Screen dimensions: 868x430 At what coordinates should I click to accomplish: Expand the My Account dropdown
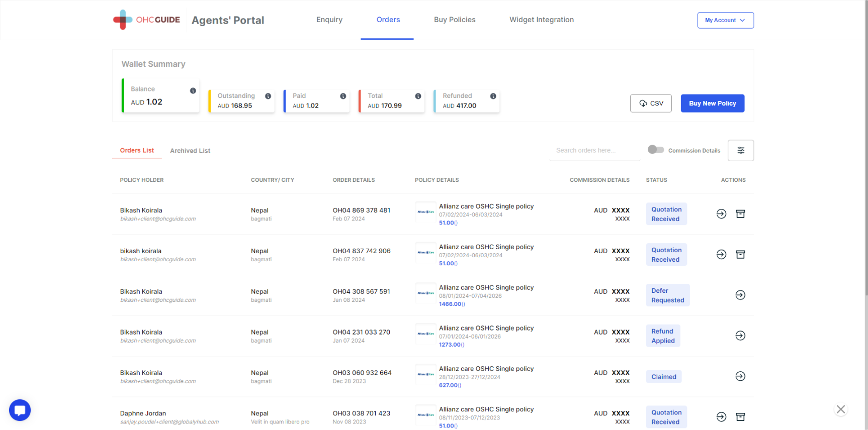(x=725, y=20)
